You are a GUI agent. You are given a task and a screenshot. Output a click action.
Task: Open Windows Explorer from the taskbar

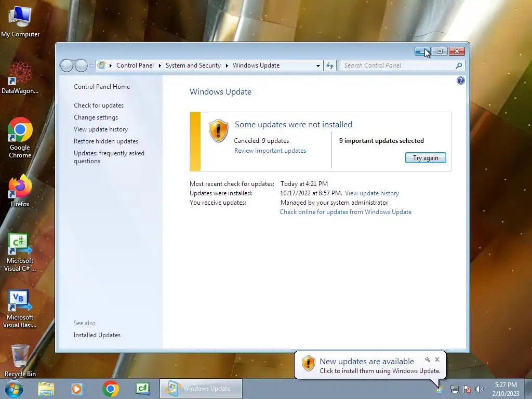(x=46, y=389)
